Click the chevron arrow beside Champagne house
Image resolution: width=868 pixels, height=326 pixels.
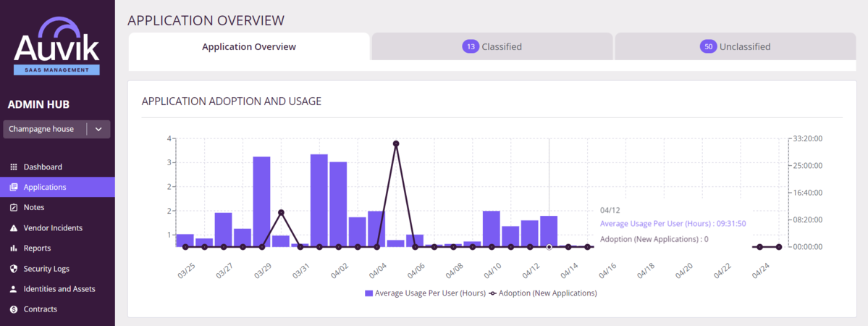98,129
